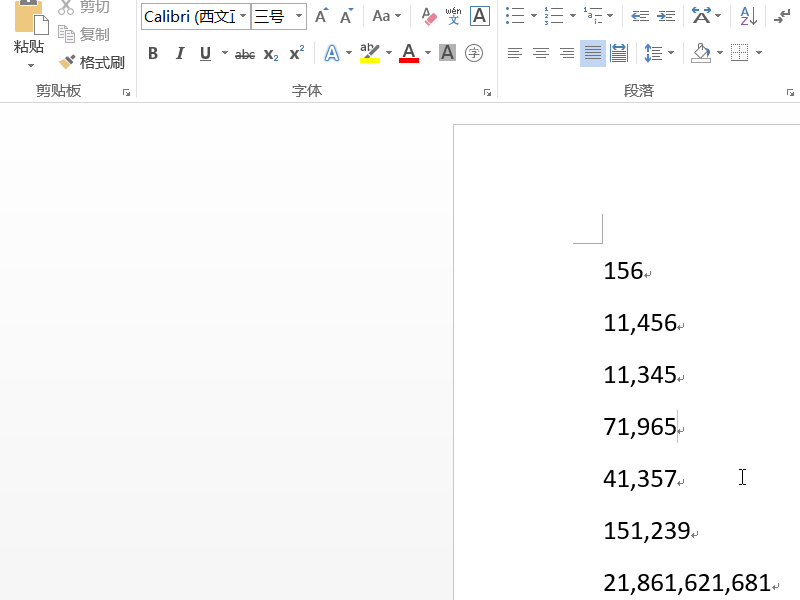Toggle Strikethrough abc formatting
The width and height of the screenshot is (800, 600).
[245, 54]
